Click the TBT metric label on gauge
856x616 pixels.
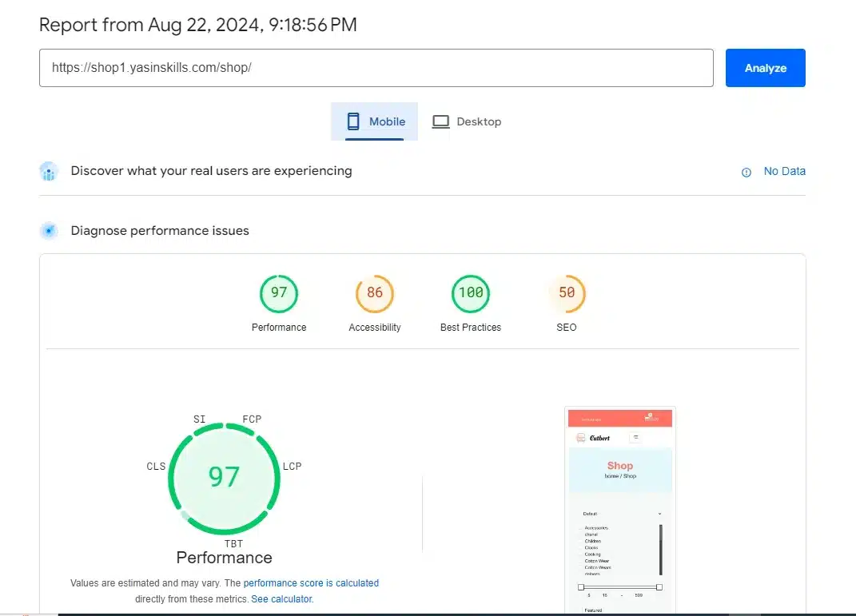(233, 543)
